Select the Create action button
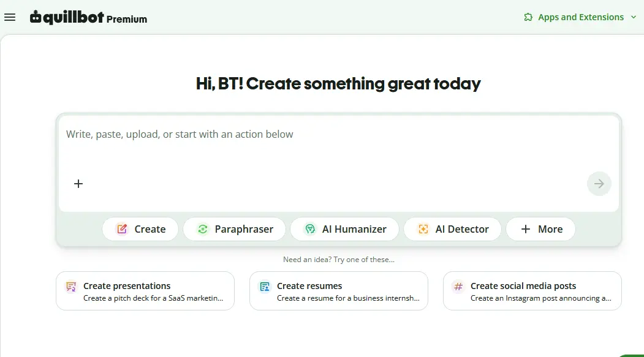This screenshot has height=357, width=644. click(x=140, y=229)
